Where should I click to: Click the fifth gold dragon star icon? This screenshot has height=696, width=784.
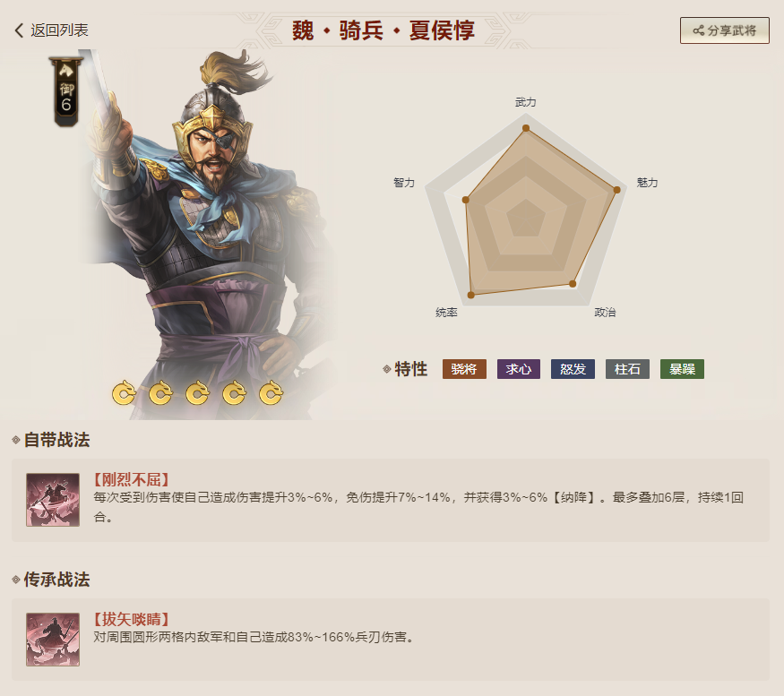point(271,392)
